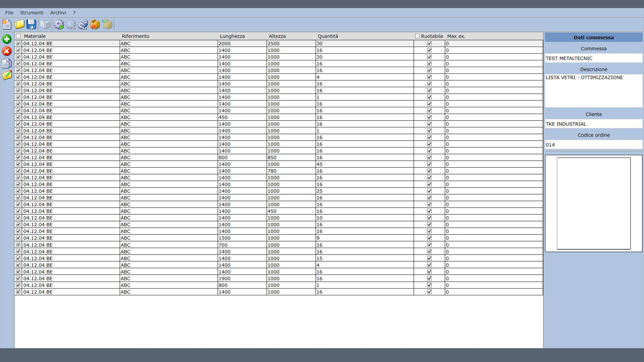Viewport: 644px width, 362px height.
Task: Add a row with the green plus
Action: [7, 39]
